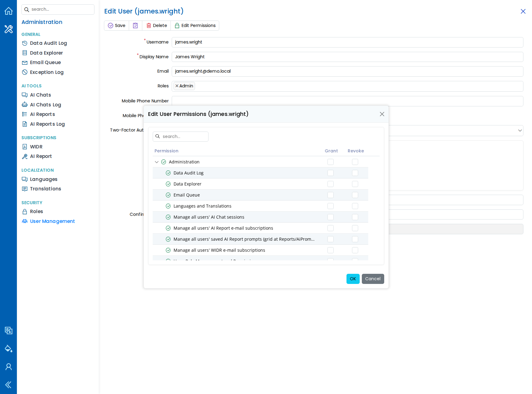Click the Delete button
The image size is (532, 394).
click(x=157, y=25)
